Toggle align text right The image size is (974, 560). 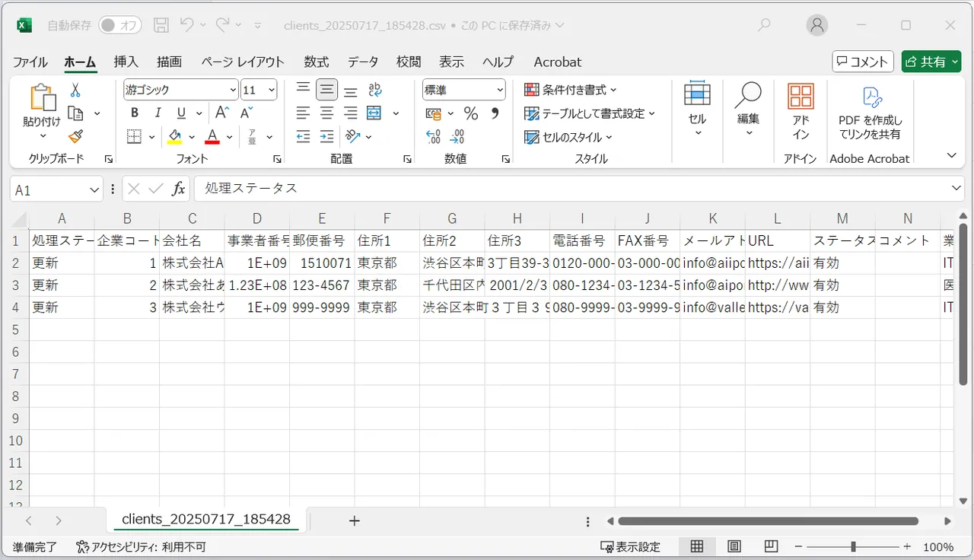pyautogui.click(x=350, y=113)
